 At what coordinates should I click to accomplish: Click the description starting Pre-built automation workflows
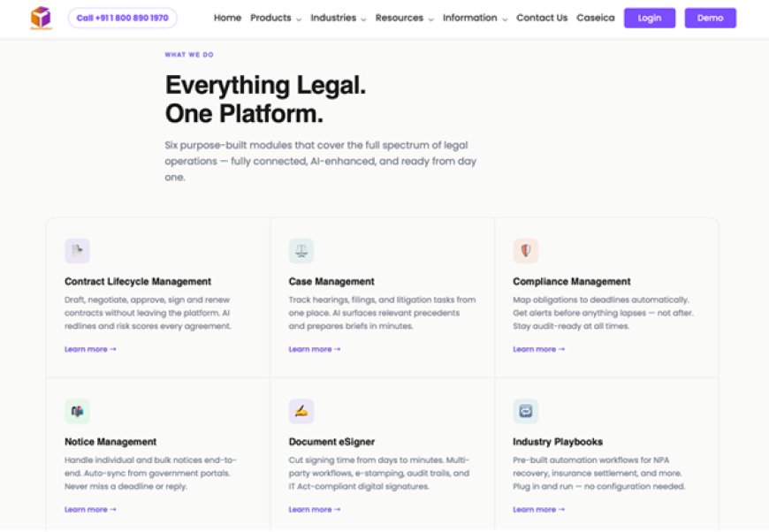pyautogui.click(x=598, y=473)
